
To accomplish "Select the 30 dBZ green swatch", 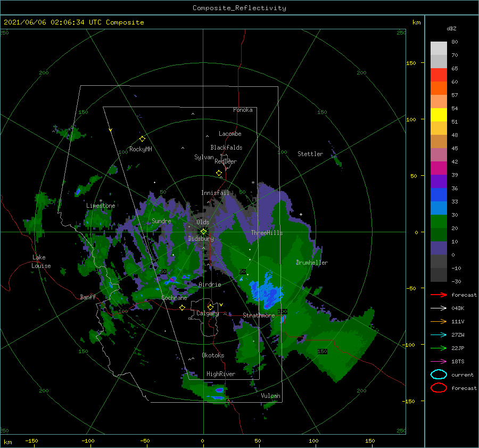I will tap(439, 221).
